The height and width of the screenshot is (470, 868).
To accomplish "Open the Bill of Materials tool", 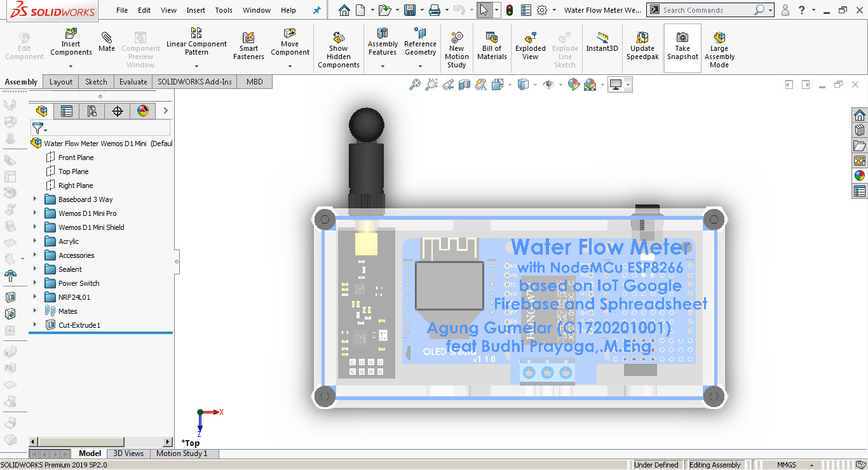I will (x=492, y=46).
